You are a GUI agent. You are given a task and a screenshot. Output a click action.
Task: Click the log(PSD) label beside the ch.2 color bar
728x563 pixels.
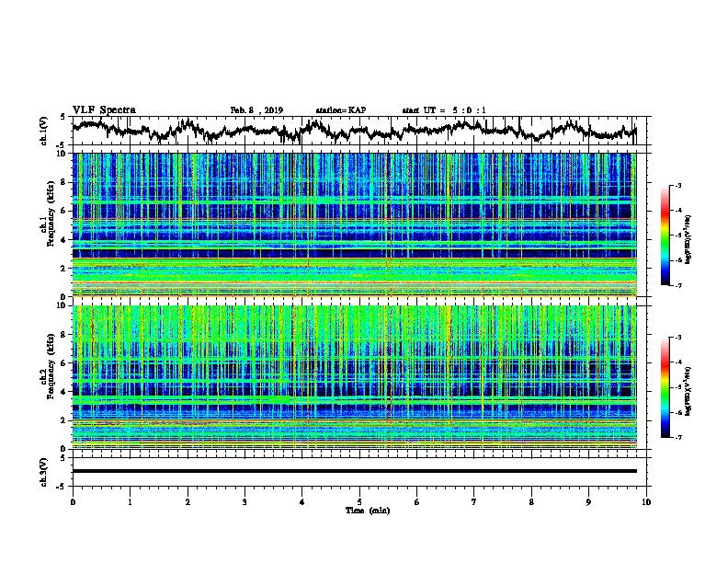(688, 391)
